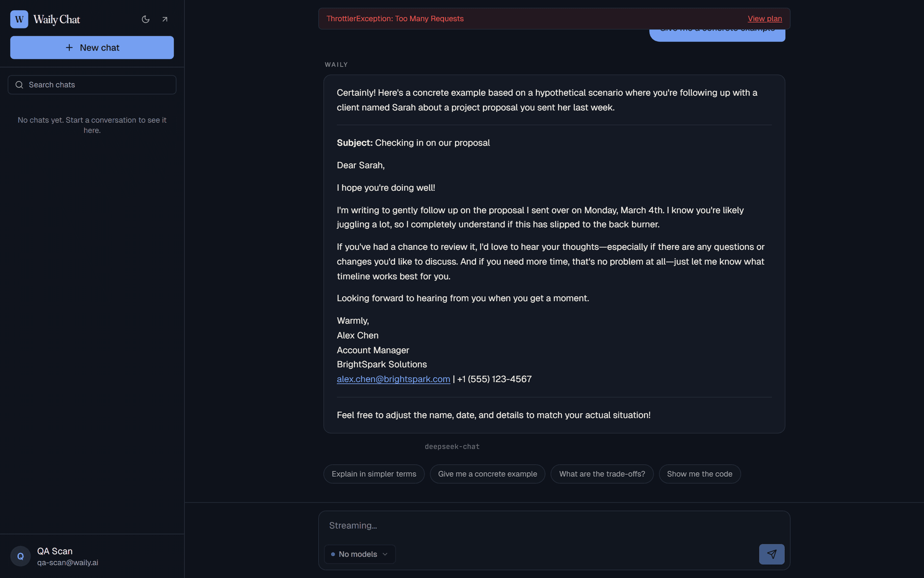Image resolution: width=924 pixels, height=578 pixels.
Task: Click the Alex Chen name line
Action: [x=358, y=335]
